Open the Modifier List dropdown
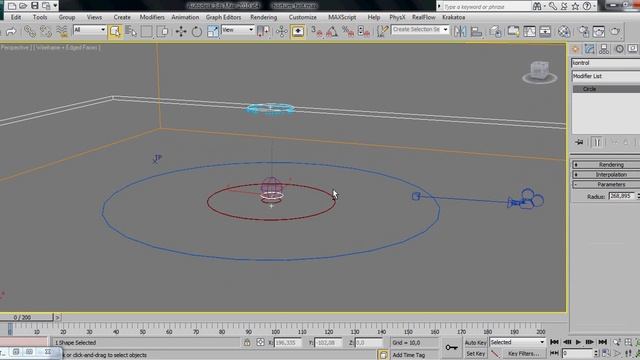The height and width of the screenshot is (360, 640). [x=606, y=76]
